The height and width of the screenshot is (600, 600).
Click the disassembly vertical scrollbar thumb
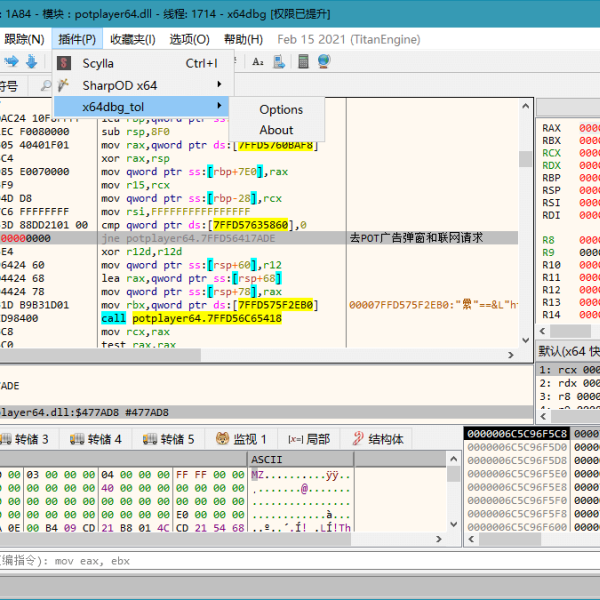click(x=525, y=158)
